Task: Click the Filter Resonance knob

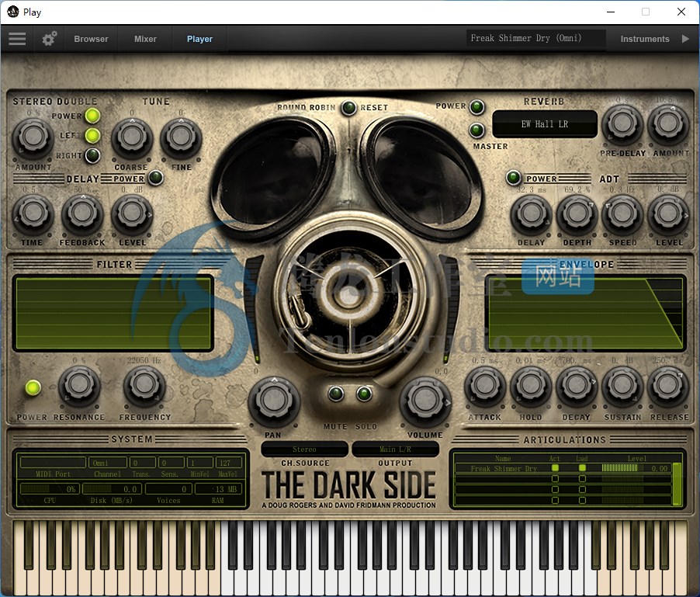Action: click(x=79, y=385)
